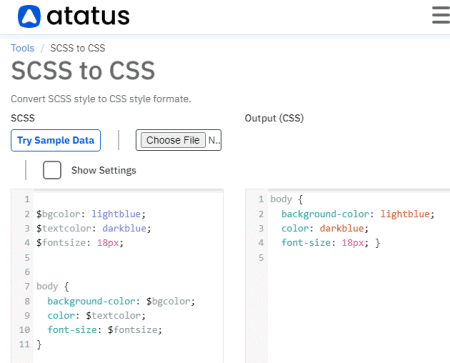Click the $textcolor: darkblue; line in SCSS editor
Screen dimensions: 450x363
(94, 228)
